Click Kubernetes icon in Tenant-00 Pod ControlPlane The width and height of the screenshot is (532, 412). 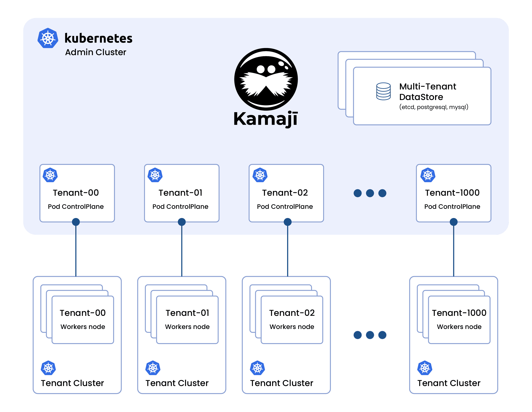(50, 175)
